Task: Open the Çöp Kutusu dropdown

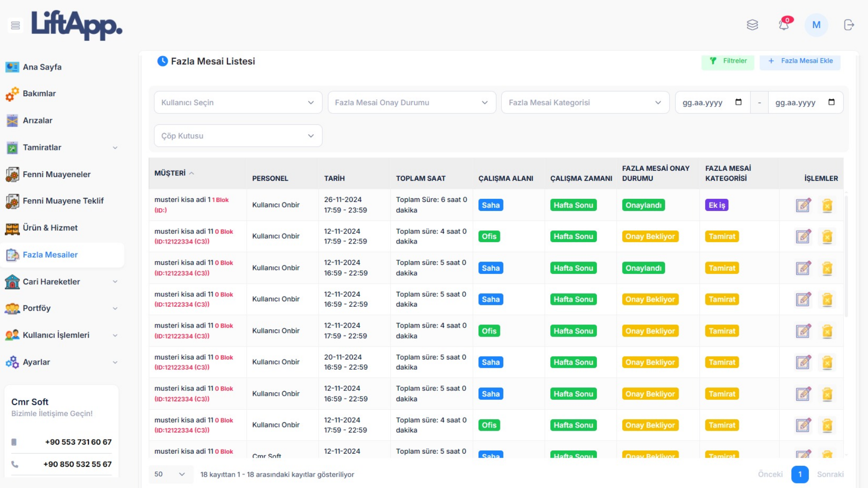Action: (238, 136)
